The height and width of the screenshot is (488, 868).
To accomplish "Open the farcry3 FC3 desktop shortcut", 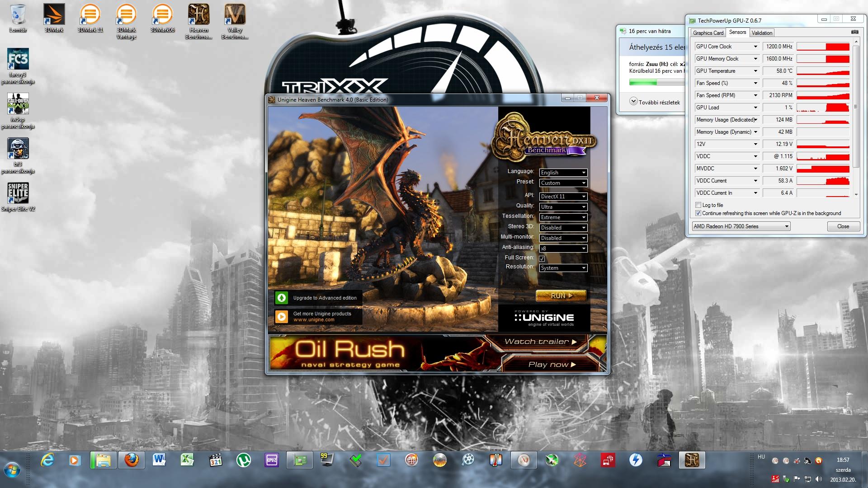I will [x=18, y=66].
